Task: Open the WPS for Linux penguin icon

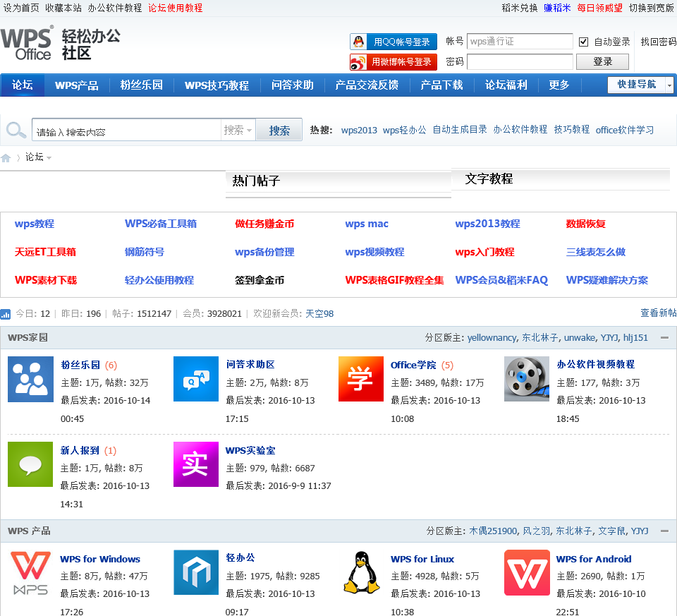Action: click(361, 572)
